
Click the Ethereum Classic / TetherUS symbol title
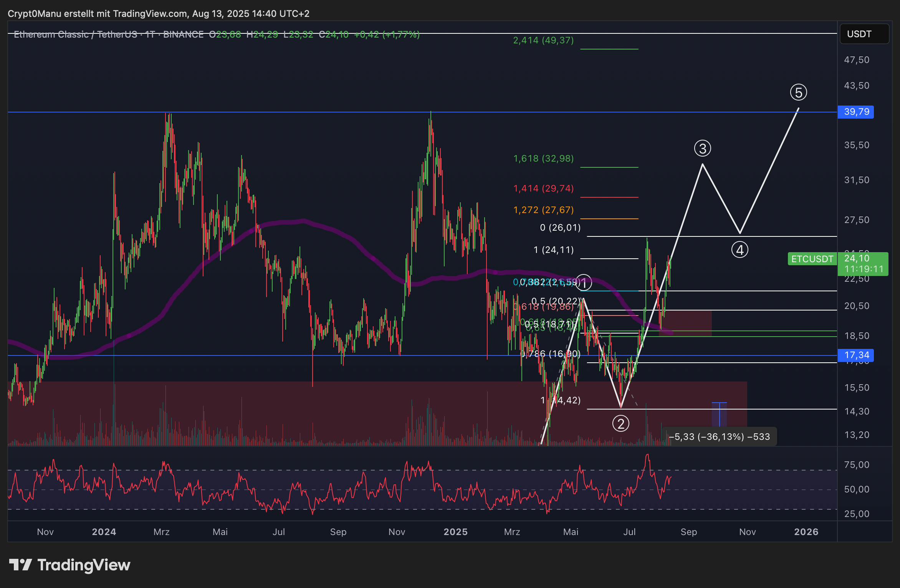[x=75, y=35]
